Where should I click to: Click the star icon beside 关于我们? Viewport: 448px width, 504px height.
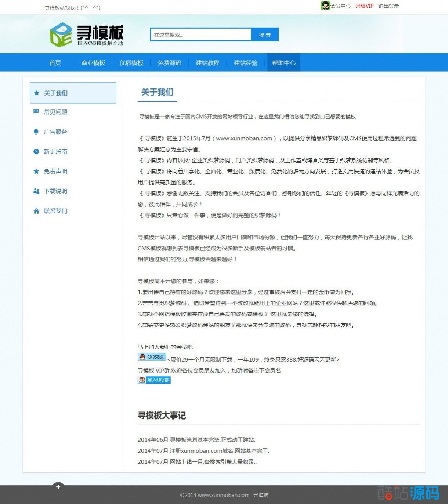pos(37,93)
